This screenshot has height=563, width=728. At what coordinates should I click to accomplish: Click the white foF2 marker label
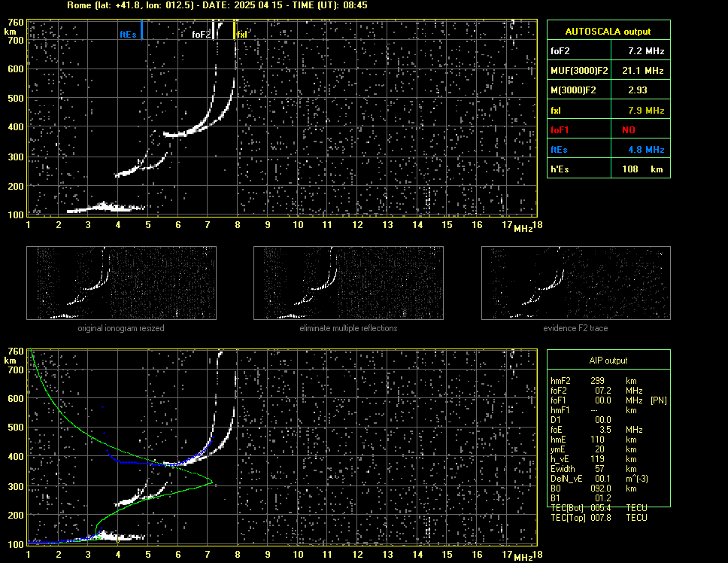point(201,35)
